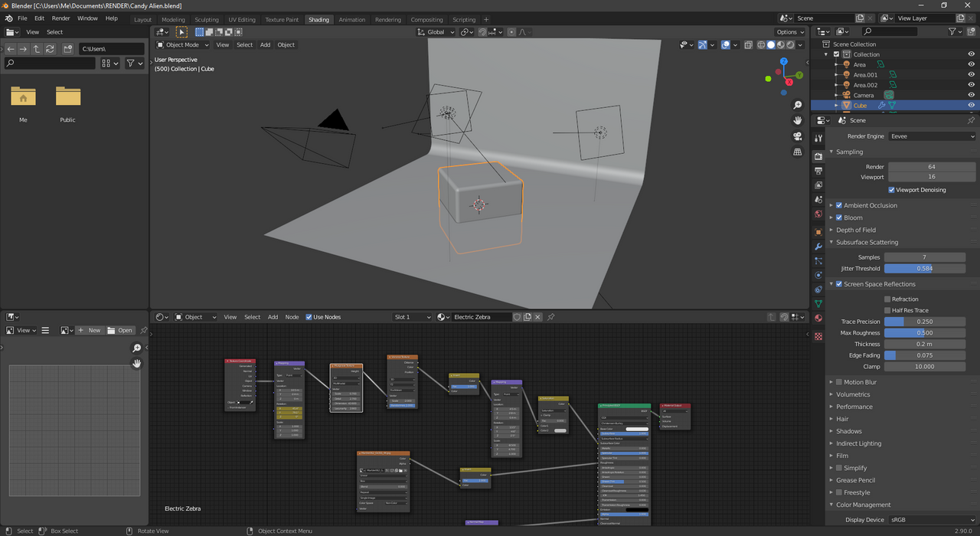The image size is (980, 536).
Task: Open the World properties tab
Action: click(x=818, y=214)
